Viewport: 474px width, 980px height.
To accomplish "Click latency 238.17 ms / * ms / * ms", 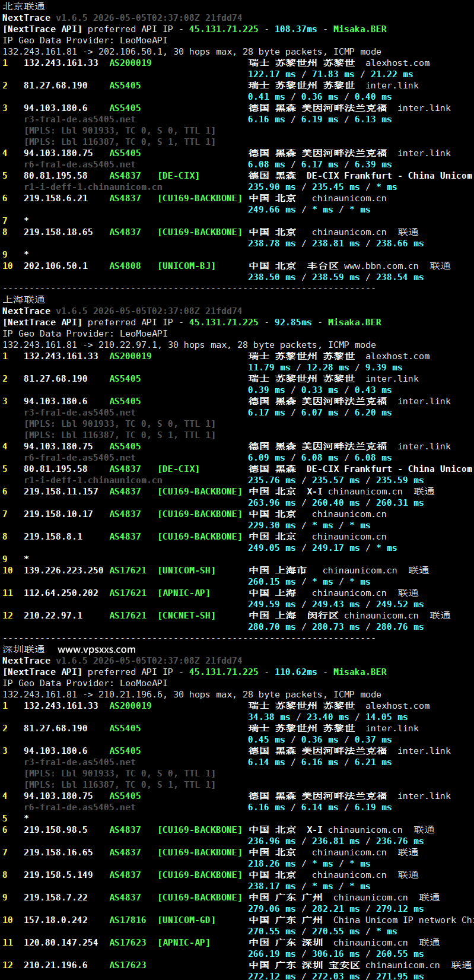I will click(309, 886).
